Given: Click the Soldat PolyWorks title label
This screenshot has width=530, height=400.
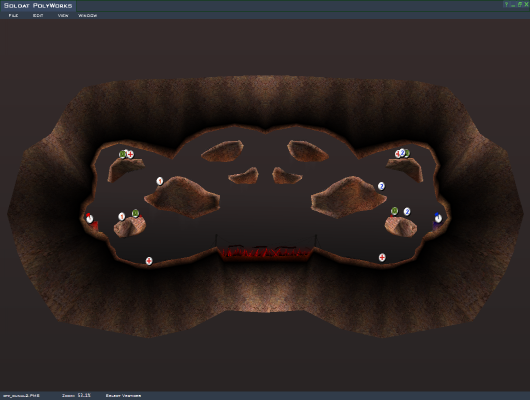Looking at the screenshot, I should [x=38, y=6].
